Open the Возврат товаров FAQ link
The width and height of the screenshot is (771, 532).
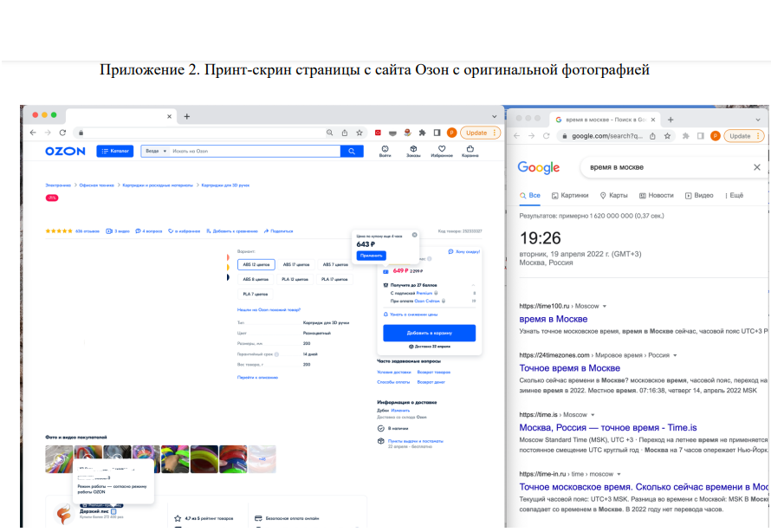coord(434,373)
